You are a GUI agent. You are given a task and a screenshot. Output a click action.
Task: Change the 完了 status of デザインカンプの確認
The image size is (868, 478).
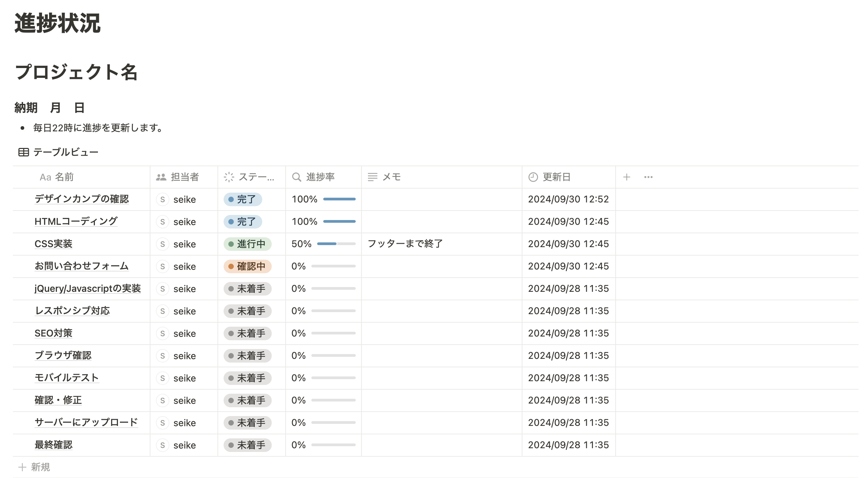point(243,199)
